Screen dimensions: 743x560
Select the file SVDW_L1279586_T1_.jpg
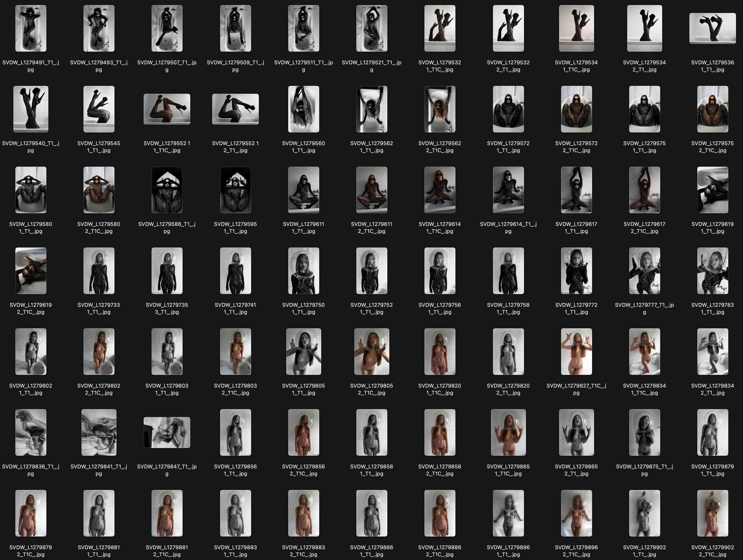coord(167,190)
